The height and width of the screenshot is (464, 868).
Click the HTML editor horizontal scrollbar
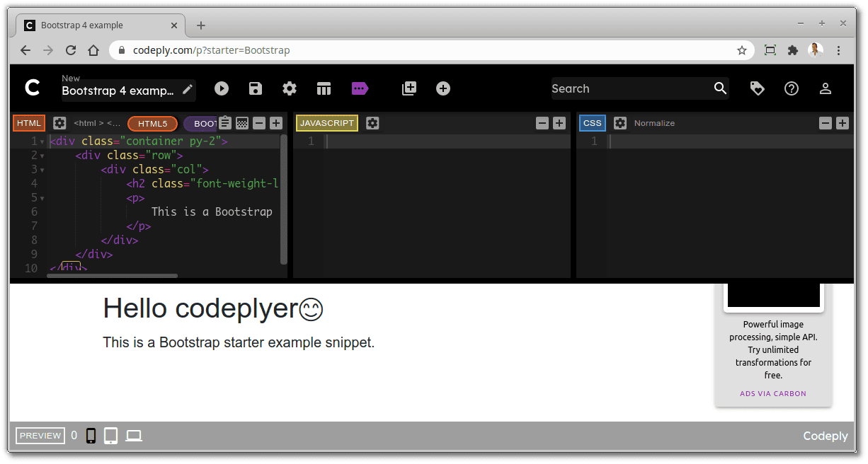(x=112, y=276)
